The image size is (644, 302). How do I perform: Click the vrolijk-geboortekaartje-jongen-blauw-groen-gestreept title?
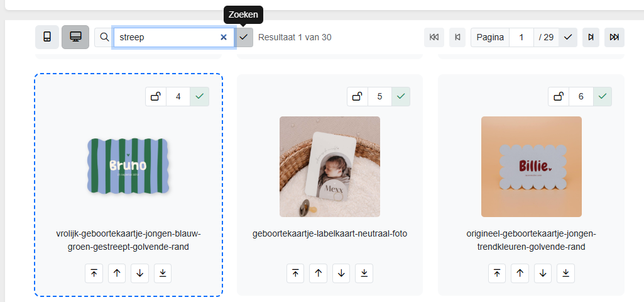click(128, 240)
